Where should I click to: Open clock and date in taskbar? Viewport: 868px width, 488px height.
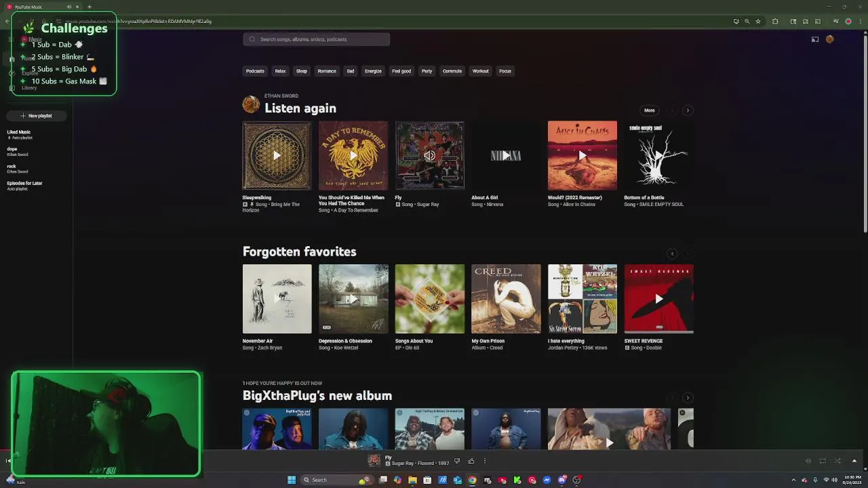(852, 480)
